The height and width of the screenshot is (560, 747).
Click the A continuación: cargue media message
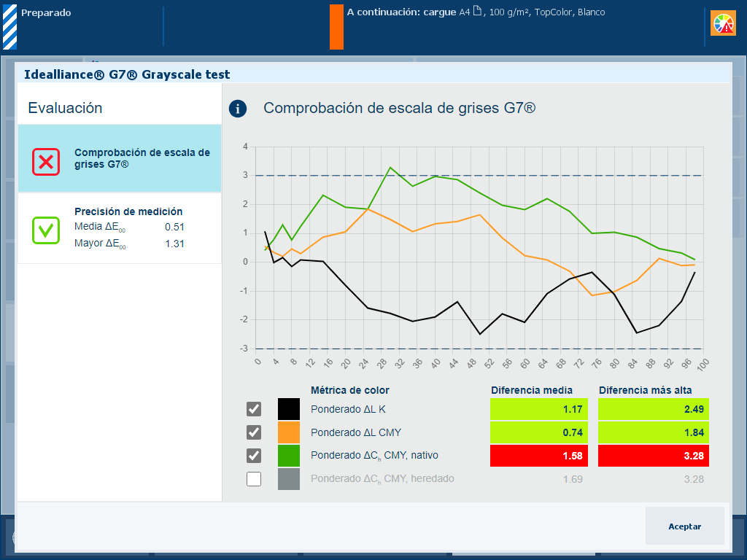click(x=476, y=12)
